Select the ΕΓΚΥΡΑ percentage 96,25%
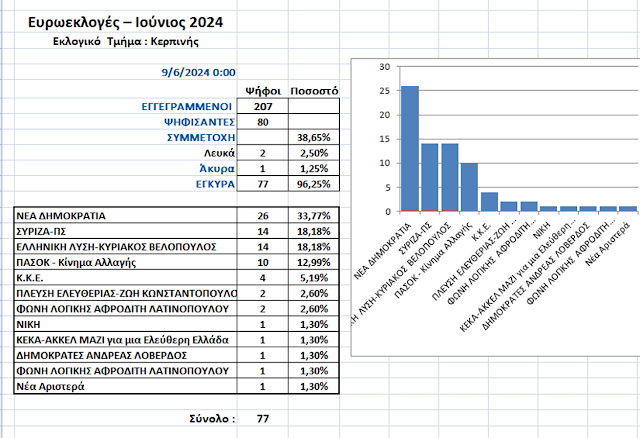 314,184
